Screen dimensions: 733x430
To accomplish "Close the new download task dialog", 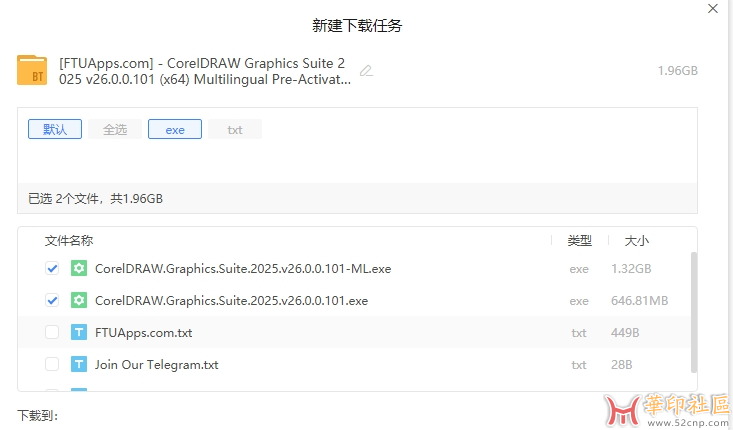I will coord(712,8).
